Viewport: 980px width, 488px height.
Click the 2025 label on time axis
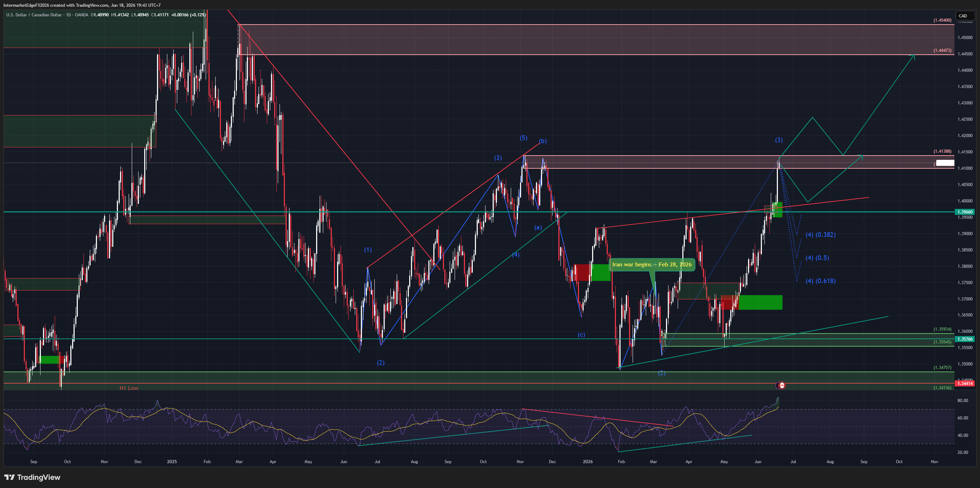[172, 462]
